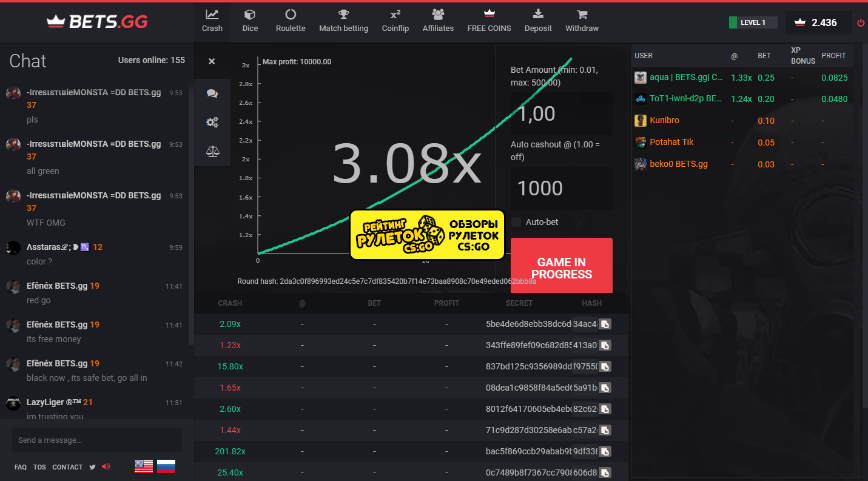Open the Affiliates page
The width and height of the screenshot is (868, 481).
pos(438,21)
